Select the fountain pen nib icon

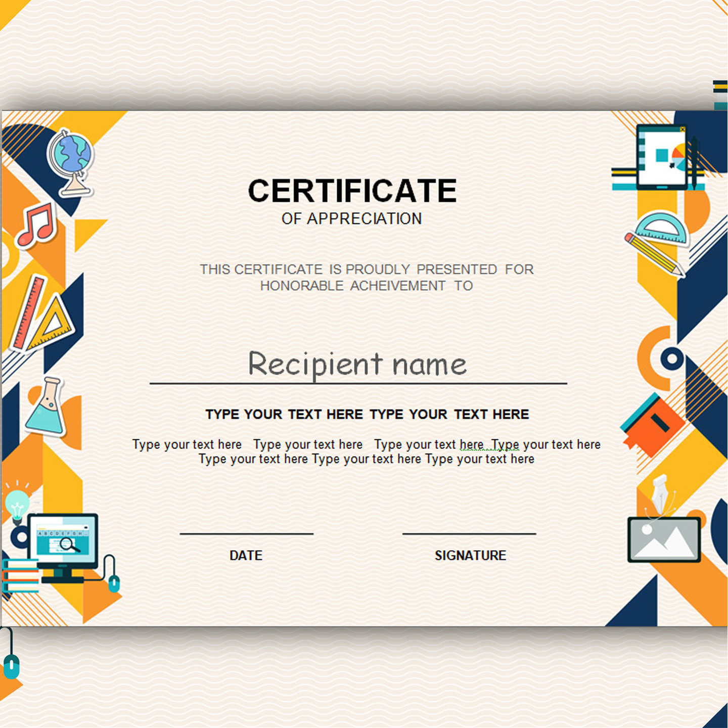(660, 494)
